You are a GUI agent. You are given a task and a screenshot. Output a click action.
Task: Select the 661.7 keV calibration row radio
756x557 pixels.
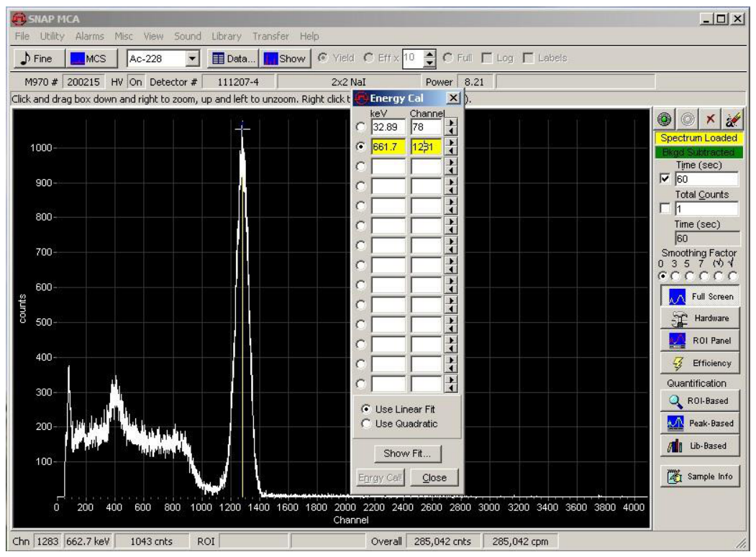click(360, 147)
